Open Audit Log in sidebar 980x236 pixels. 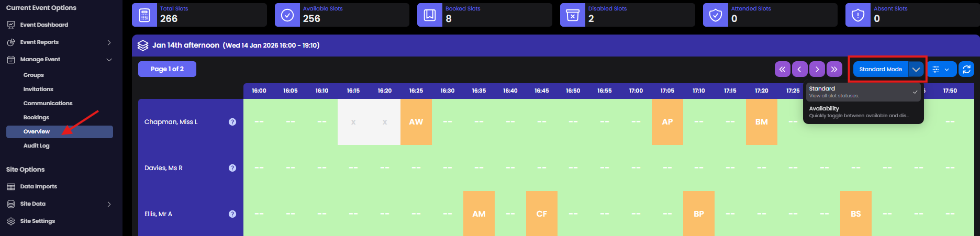coord(36,145)
